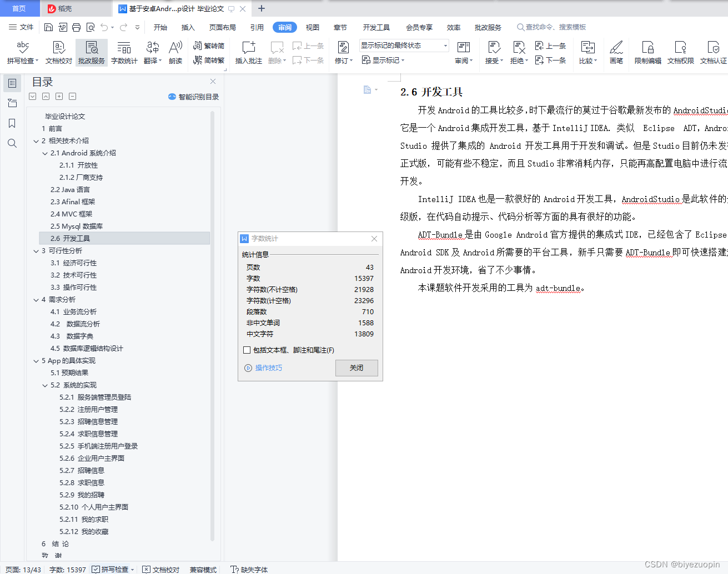Toggle 拼写检查 checkbox in status bar
Viewport: 728px width, 574px height.
pos(96,570)
